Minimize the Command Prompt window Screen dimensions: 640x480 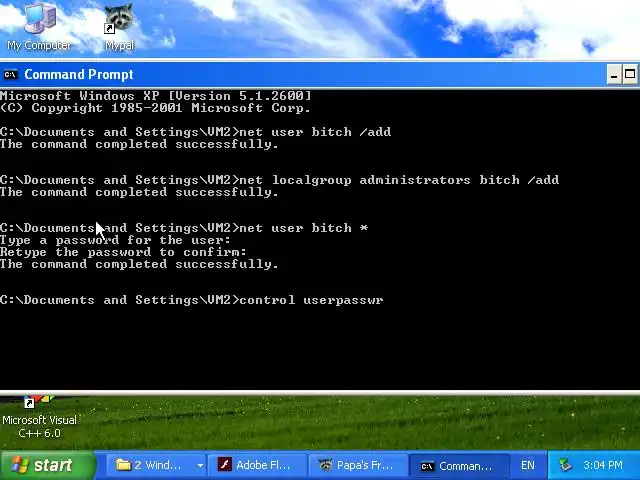pos(614,75)
